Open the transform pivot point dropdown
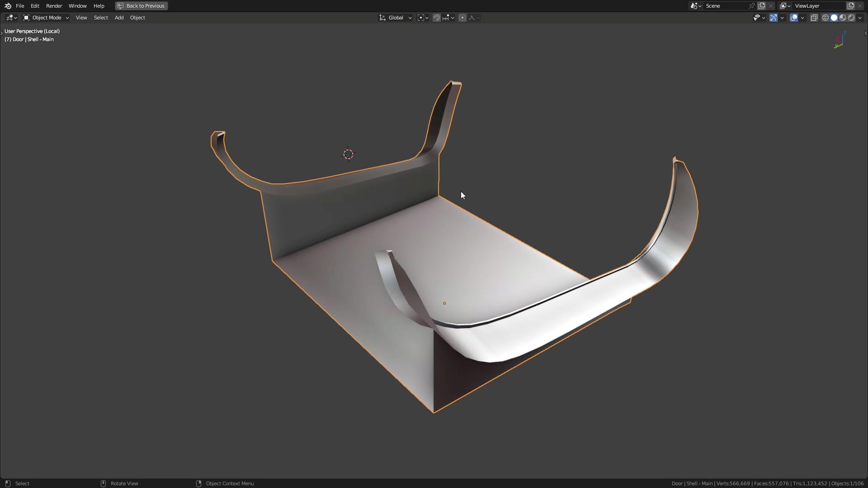The image size is (868, 488). click(x=423, y=18)
